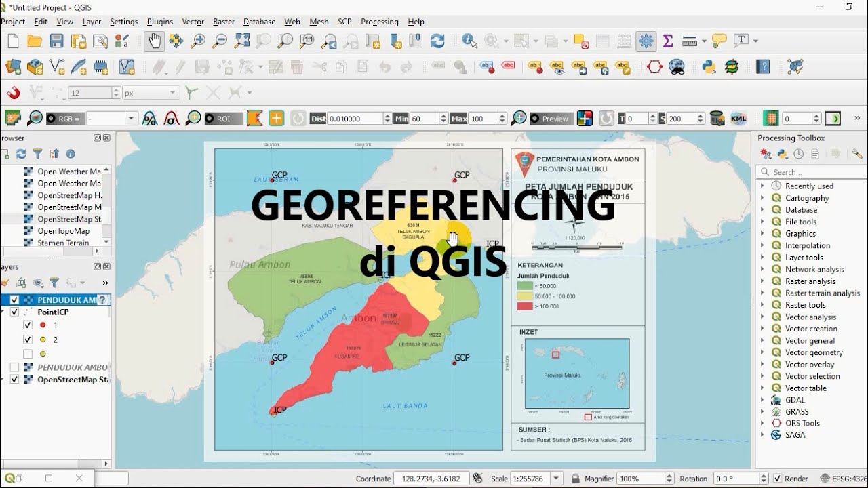Click the Map Tips speech bubble icon

click(x=719, y=41)
